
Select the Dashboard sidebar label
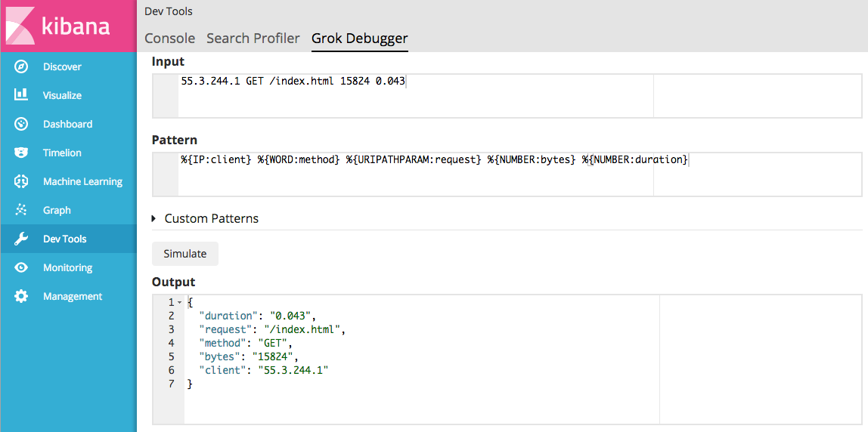tap(67, 125)
